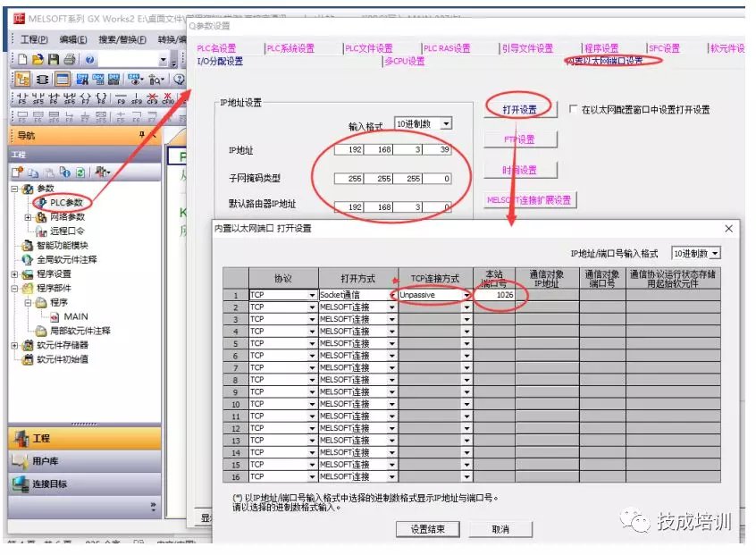
Task: Expand the 网络参数 tree node
Action: [28, 217]
